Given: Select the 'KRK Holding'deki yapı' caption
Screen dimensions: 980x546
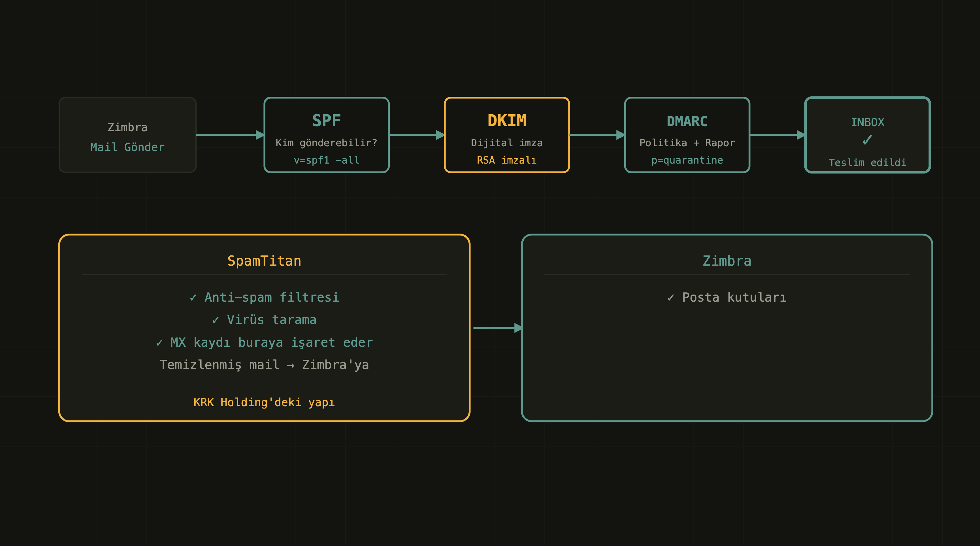Looking at the screenshot, I should click(x=265, y=403).
